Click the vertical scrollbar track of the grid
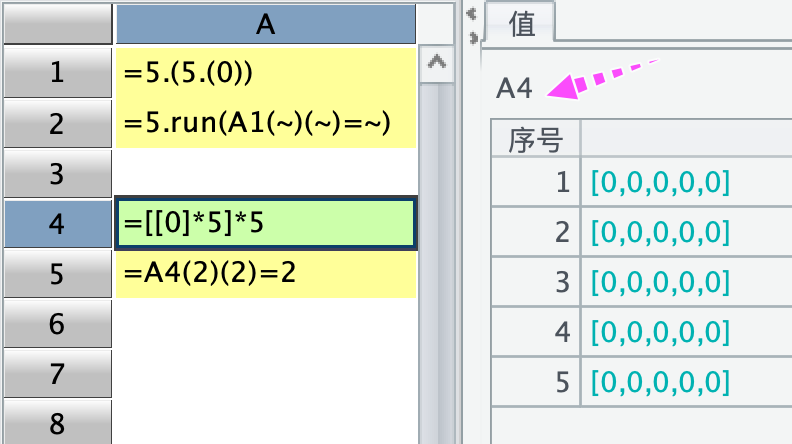 (x=436, y=263)
